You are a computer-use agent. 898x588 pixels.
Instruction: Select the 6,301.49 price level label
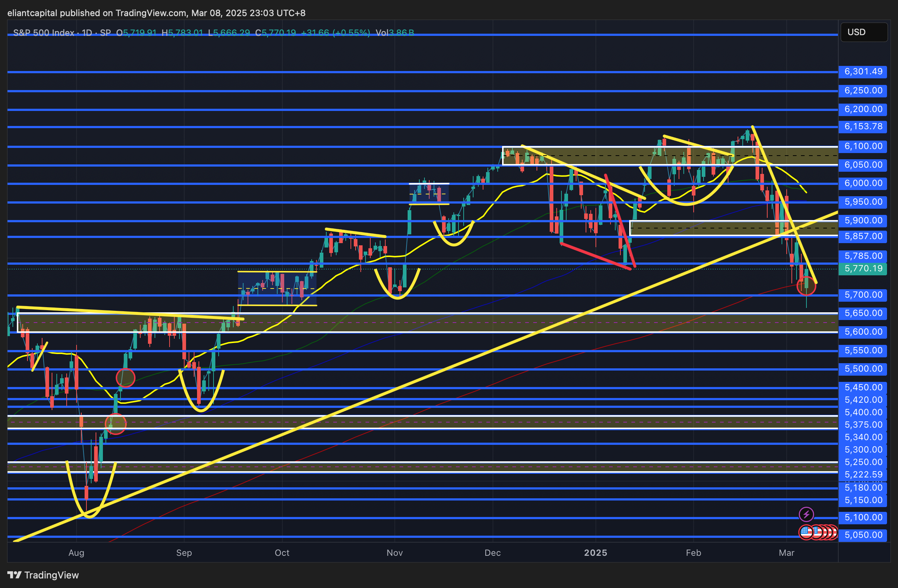coord(863,72)
